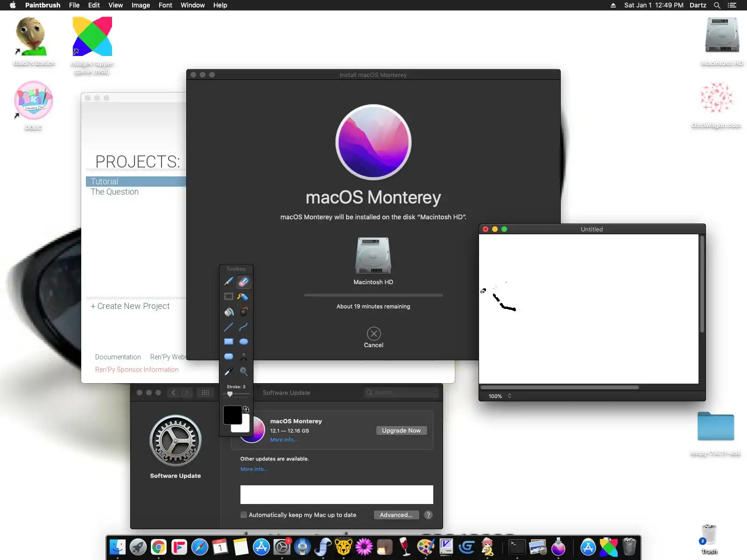
Task: Click the help question mark button
Action: (x=428, y=515)
